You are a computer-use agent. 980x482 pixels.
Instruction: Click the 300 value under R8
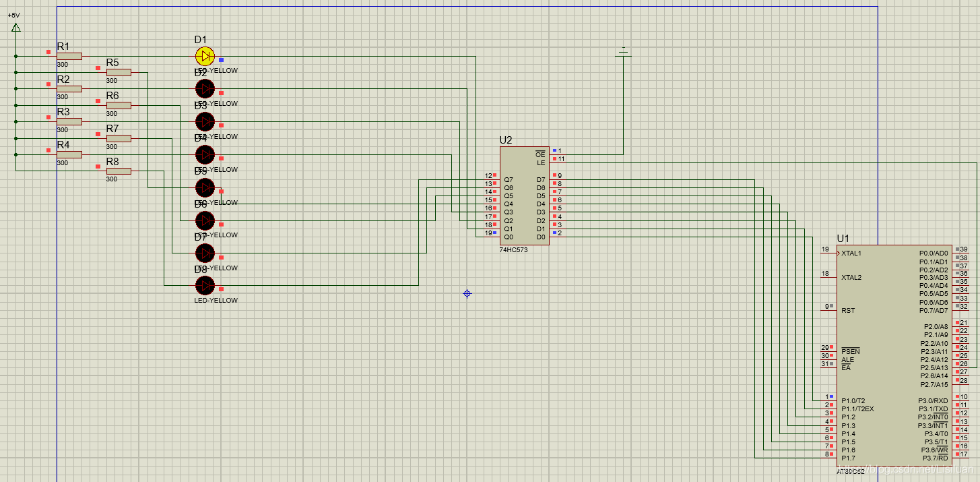point(111,179)
